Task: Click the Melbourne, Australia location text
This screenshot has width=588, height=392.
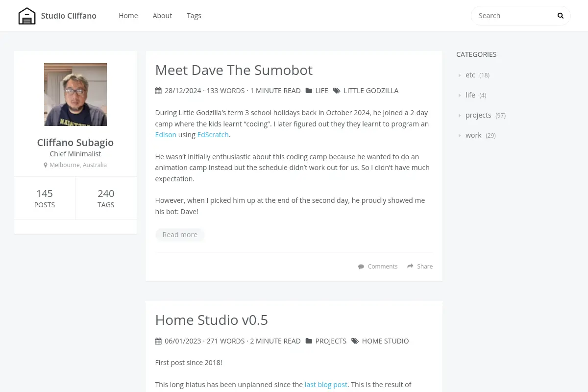Action: (78, 165)
